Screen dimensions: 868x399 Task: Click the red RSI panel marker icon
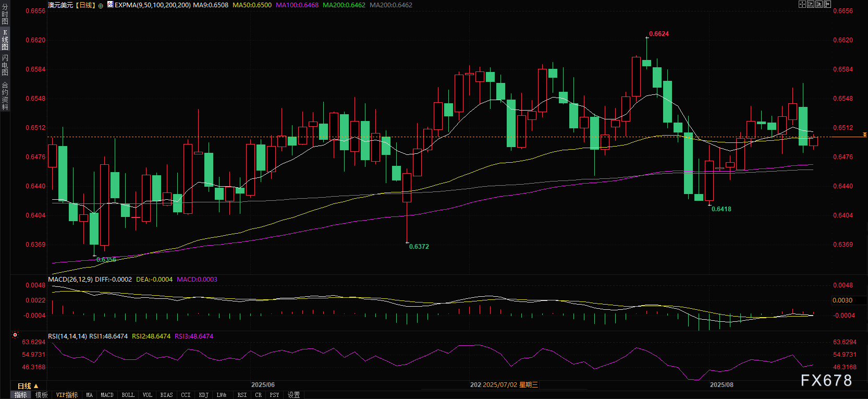[x=15, y=335]
